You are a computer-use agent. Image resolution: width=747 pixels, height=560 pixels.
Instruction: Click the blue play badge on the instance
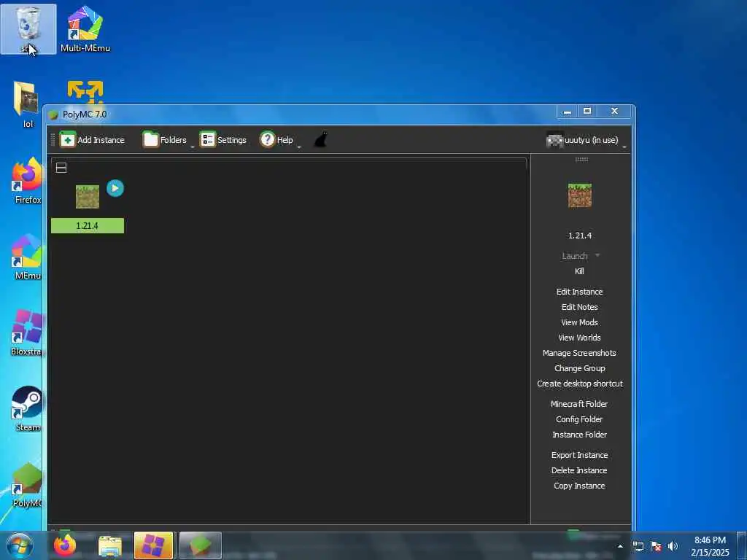pyautogui.click(x=115, y=188)
